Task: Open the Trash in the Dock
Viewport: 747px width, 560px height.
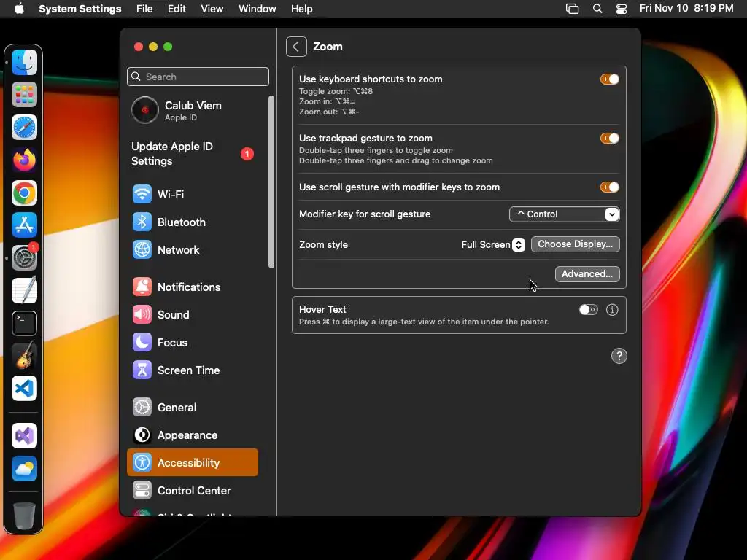Action: point(24,516)
